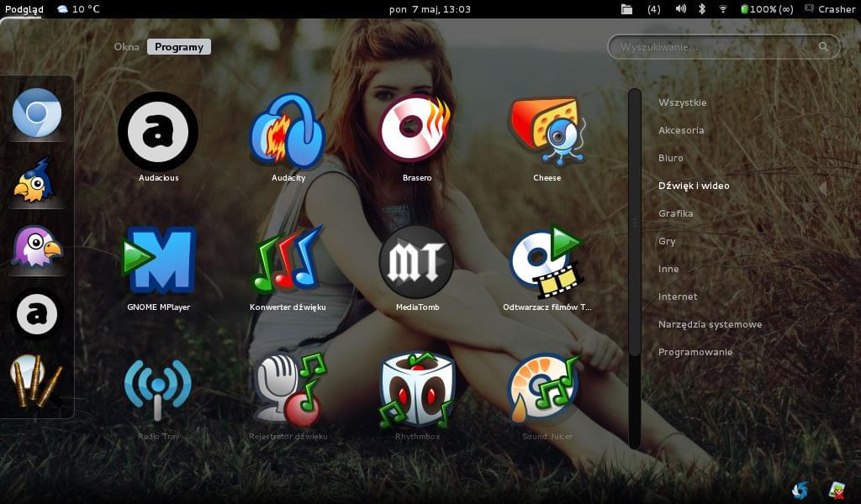Open the clock and calendar menu
Image resolution: width=861 pixels, height=504 pixels.
(430, 8)
